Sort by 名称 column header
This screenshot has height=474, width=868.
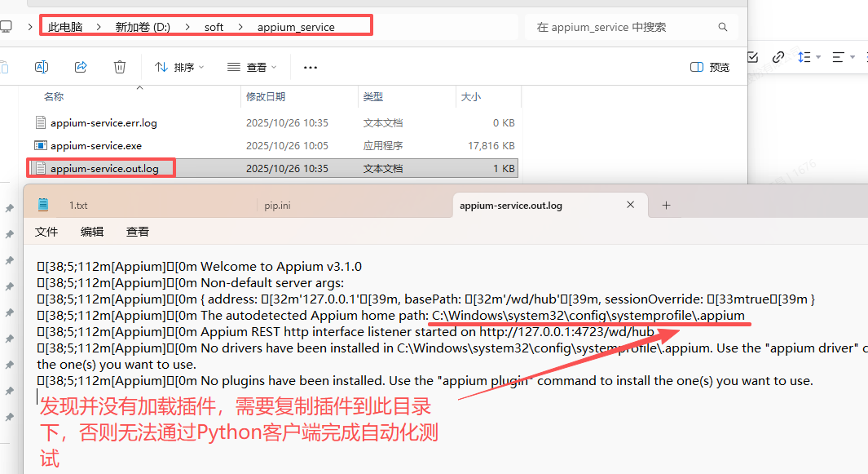(54, 96)
